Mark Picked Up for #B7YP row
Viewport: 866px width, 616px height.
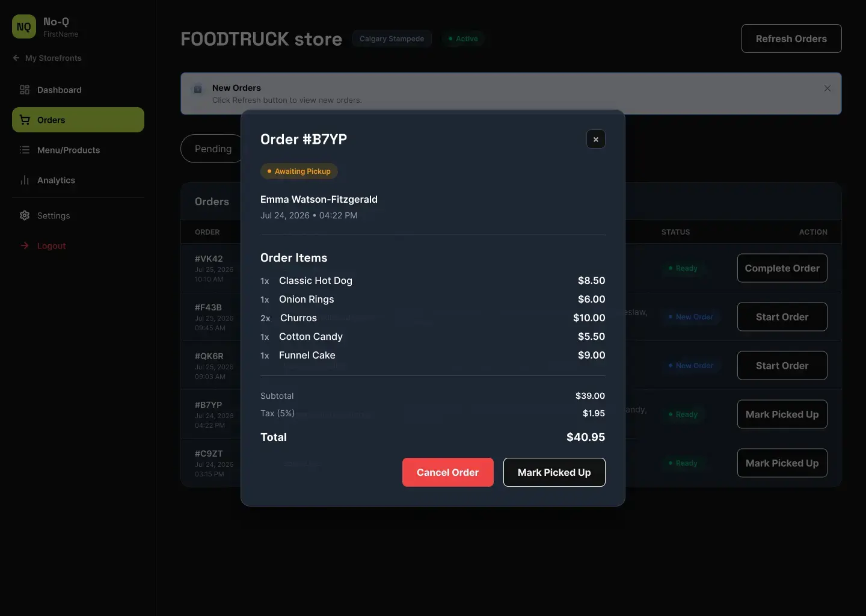tap(782, 414)
